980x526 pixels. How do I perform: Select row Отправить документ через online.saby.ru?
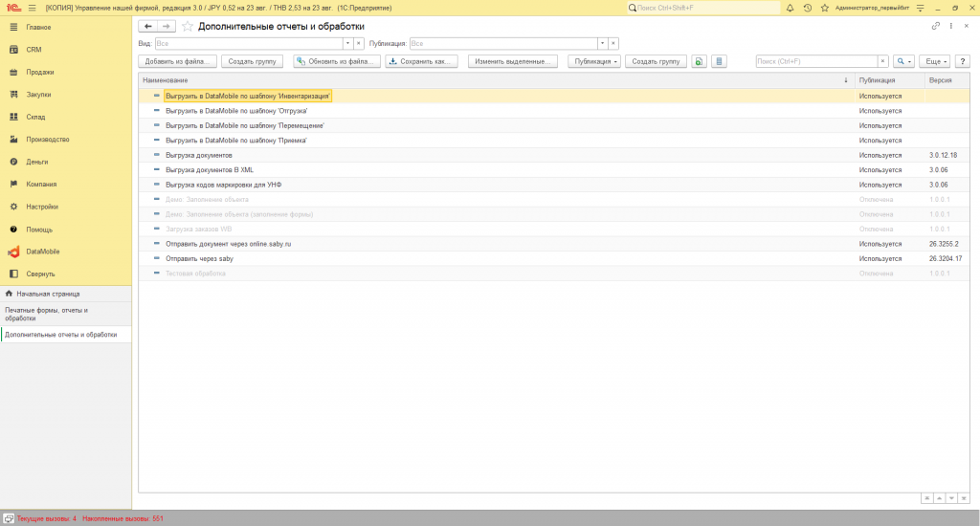coord(554,244)
